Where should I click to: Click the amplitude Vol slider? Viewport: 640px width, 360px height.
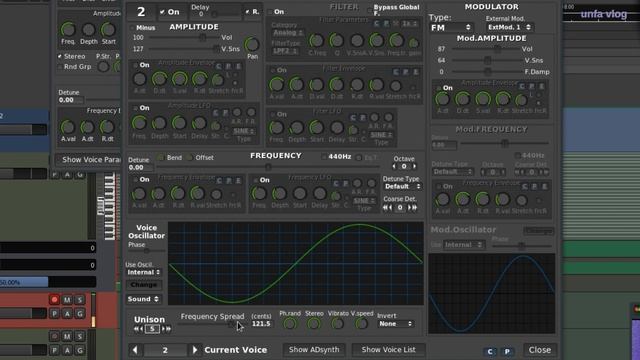coord(183,38)
